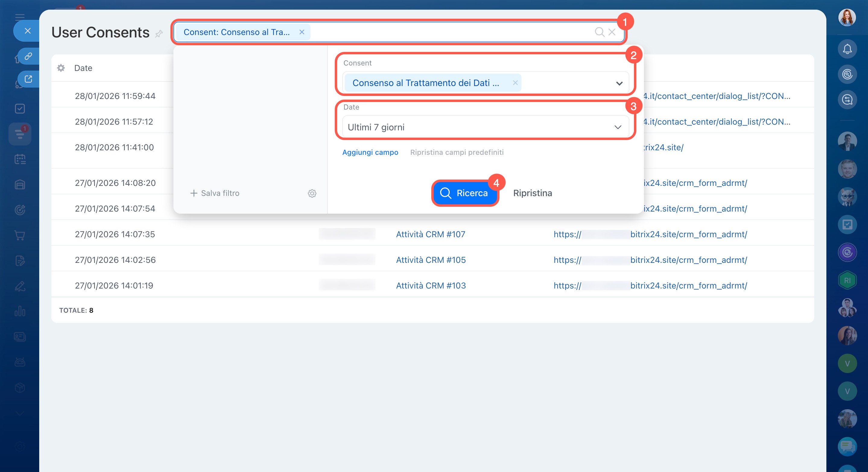
Task: Click Salva filtro option
Action: pyautogui.click(x=215, y=193)
